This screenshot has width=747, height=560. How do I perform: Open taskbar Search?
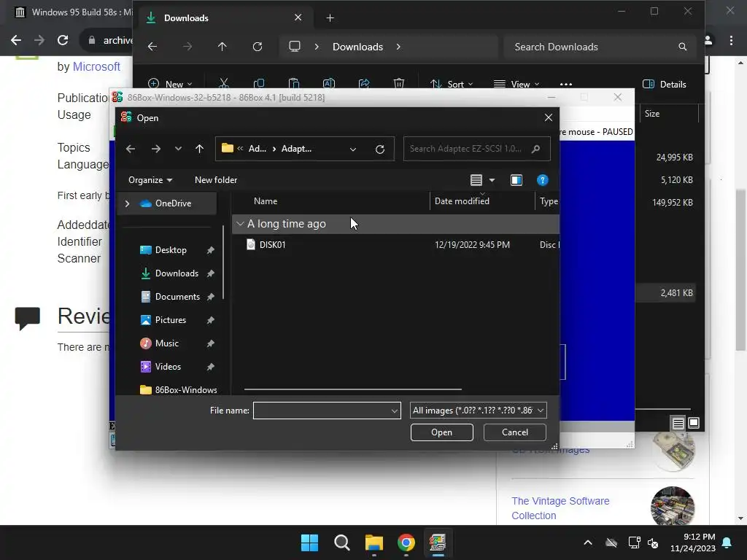coord(341,542)
